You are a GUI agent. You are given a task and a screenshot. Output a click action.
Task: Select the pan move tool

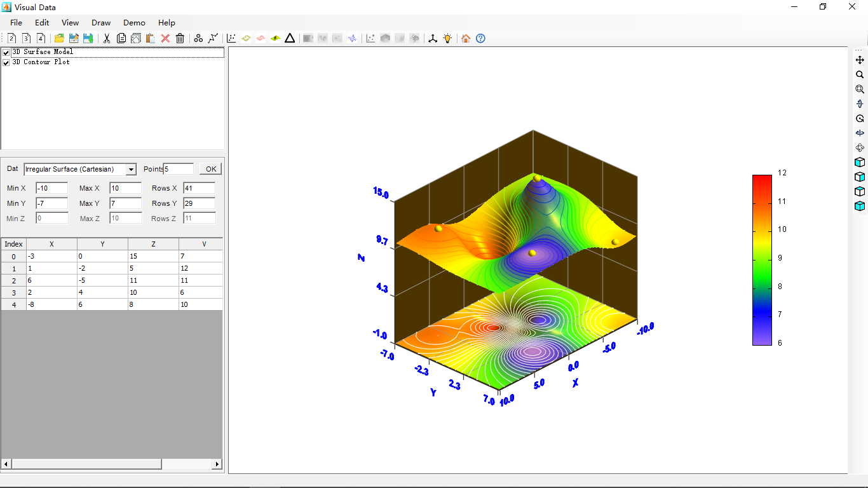pyautogui.click(x=860, y=60)
